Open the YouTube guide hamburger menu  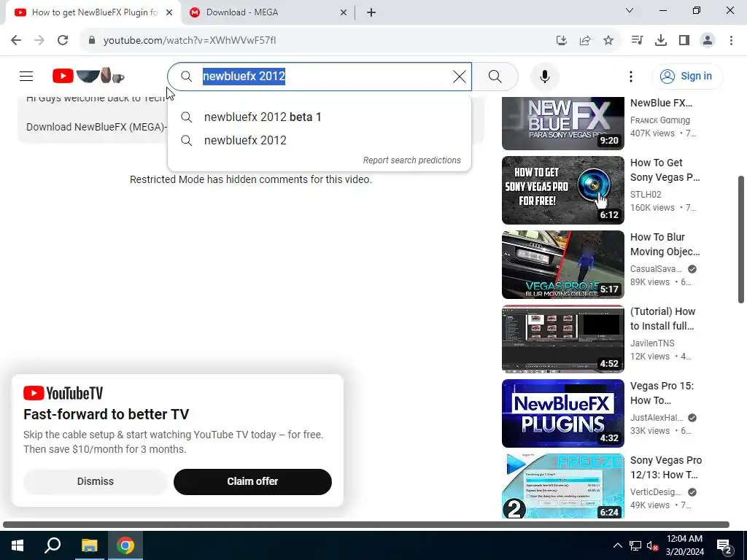tap(26, 76)
